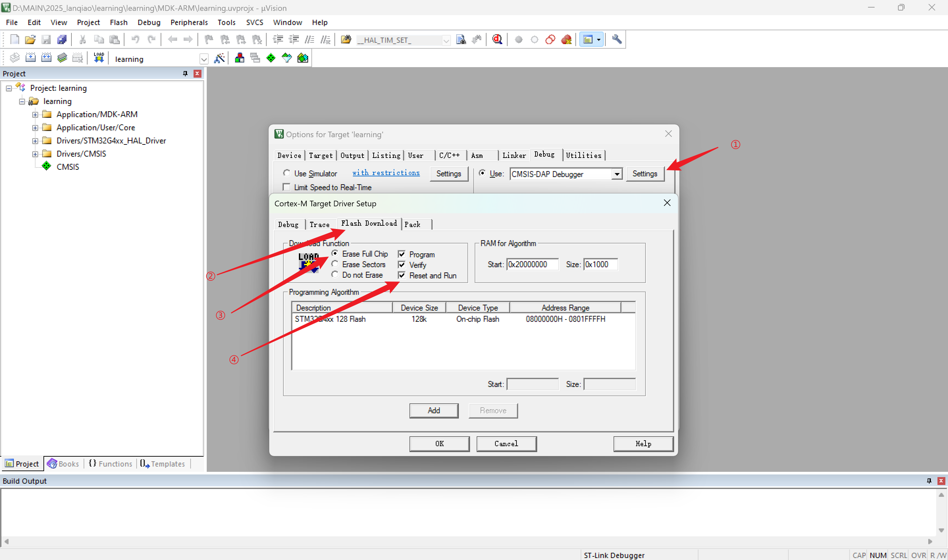Click the RAM Start address field
Viewport: 948px width, 560px height.
532,264
